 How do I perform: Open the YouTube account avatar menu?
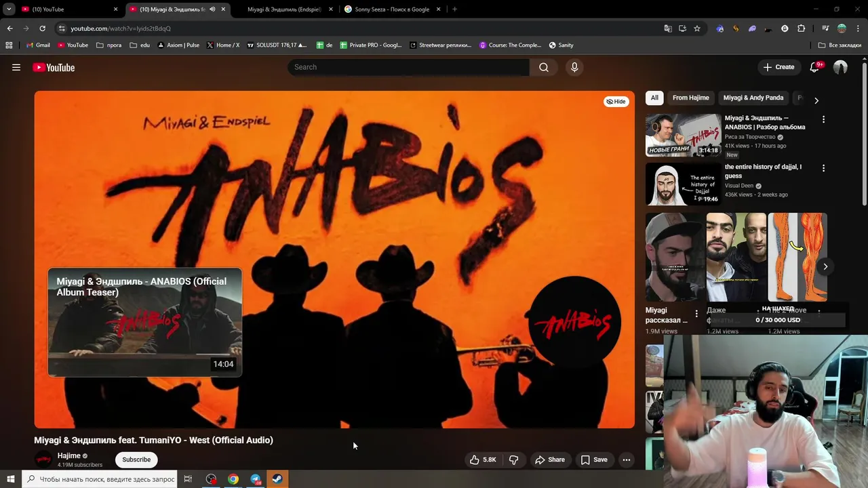840,67
